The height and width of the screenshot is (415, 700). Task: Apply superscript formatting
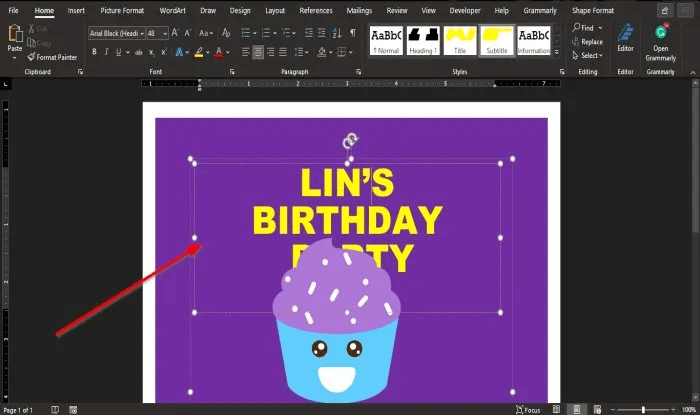pyautogui.click(x=164, y=52)
